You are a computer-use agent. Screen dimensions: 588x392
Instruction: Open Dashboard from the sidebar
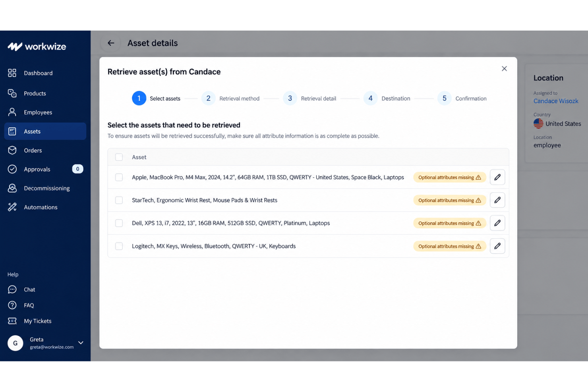tap(45, 73)
